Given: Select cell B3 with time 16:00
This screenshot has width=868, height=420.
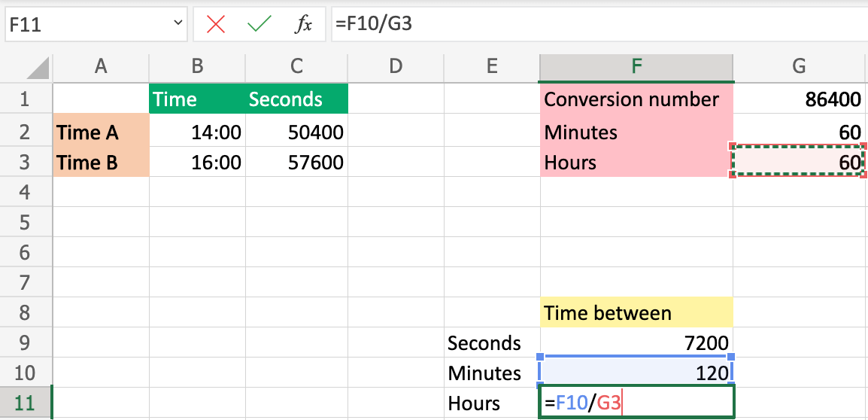Looking at the screenshot, I should coord(197,163).
